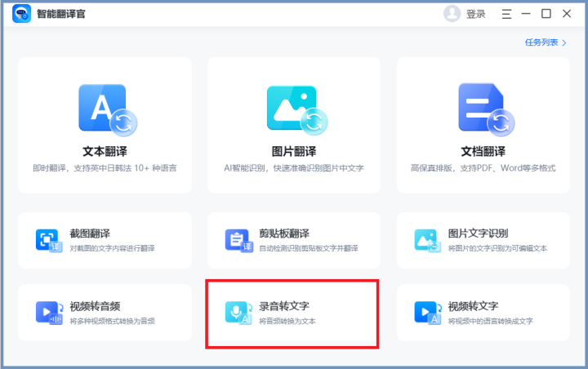This screenshot has height=369, width=588.
Task: Open the 视频转文字 video-to-text icon
Action: (427, 313)
